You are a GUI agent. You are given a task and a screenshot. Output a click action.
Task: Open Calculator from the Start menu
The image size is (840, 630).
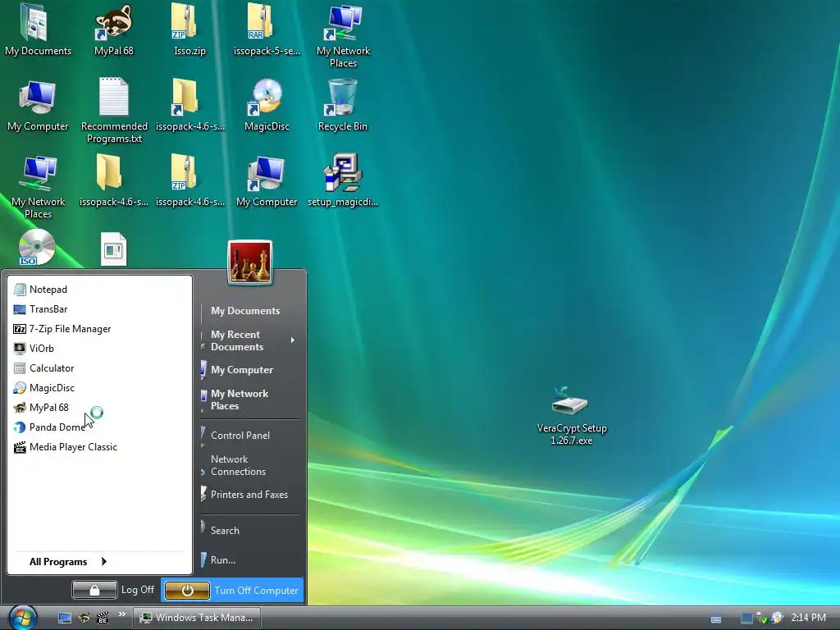coord(99,368)
